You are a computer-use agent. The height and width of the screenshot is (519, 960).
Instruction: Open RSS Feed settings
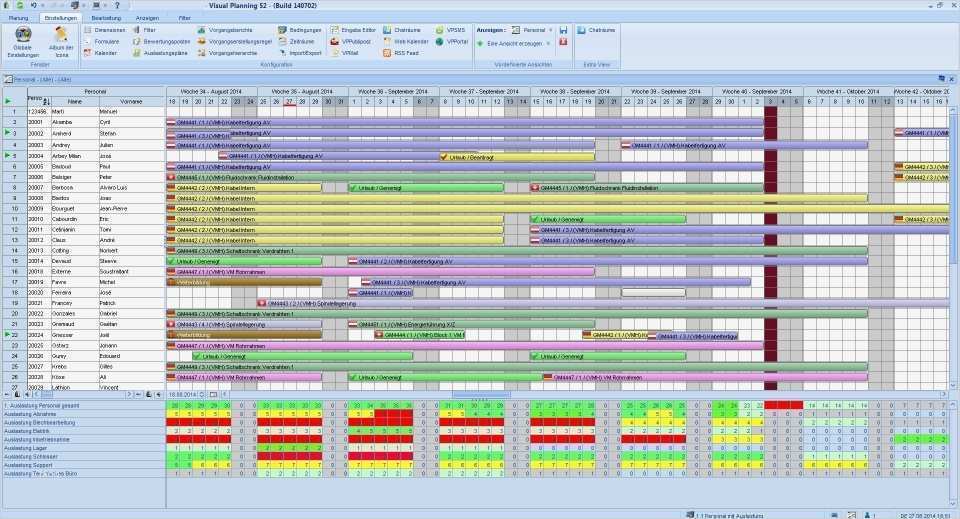pos(401,53)
